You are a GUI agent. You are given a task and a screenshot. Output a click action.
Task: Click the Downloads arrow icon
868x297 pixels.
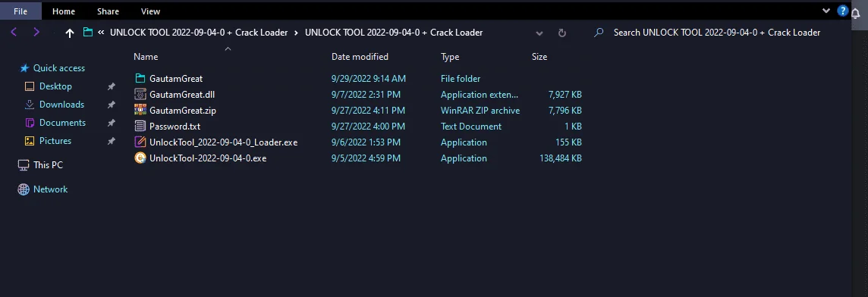tap(30, 105)
